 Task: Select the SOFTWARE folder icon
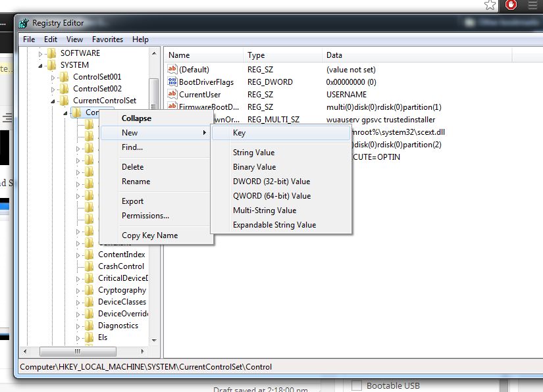click(x=51, y=53)
